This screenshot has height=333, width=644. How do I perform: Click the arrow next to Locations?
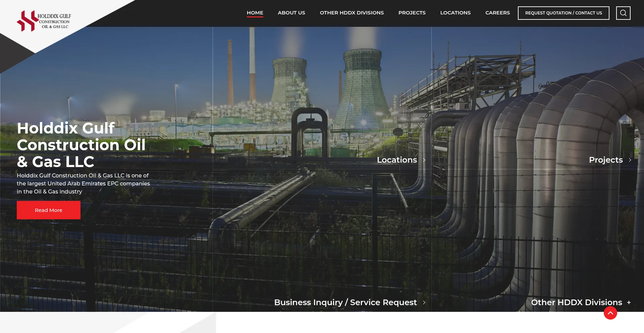click(x=424, y=160)
